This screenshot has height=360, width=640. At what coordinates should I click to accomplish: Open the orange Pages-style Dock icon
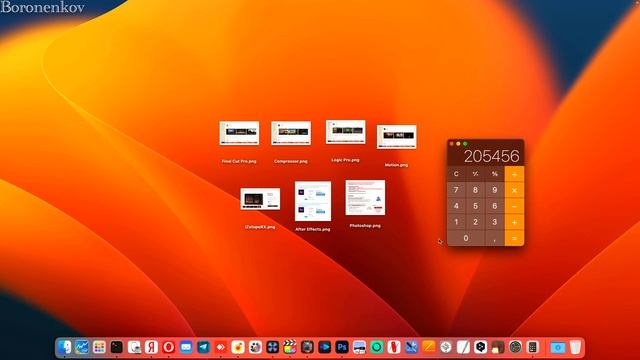point(429,347)
